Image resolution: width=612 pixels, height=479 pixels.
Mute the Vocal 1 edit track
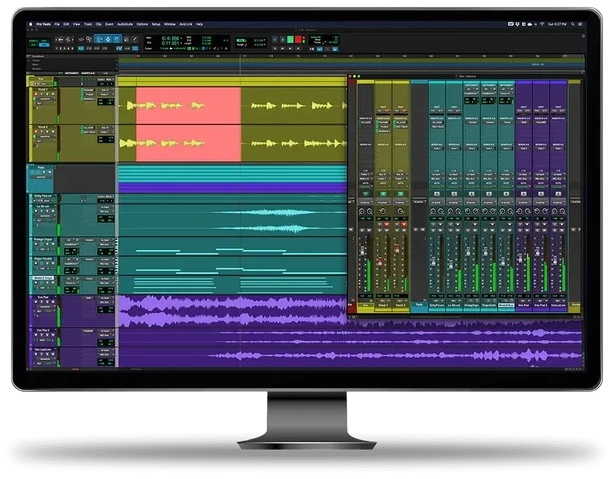[52, 94]
